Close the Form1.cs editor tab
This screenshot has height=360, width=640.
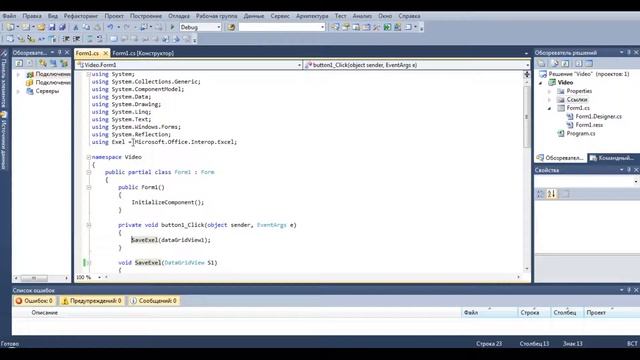click(x=105, y=53)
